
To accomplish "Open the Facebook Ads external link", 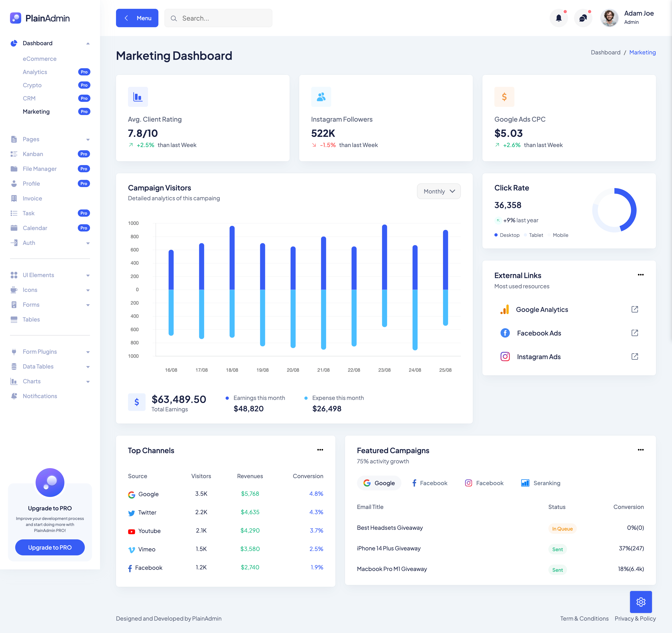I will [x=635, y=333].
